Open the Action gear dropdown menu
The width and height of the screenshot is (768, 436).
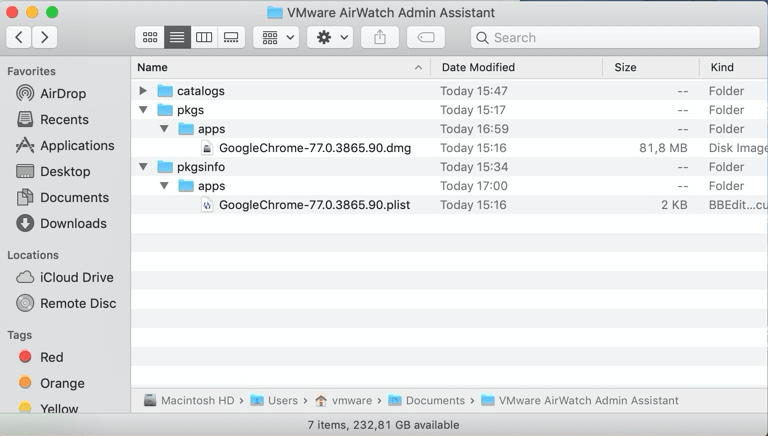coord(332,37)
